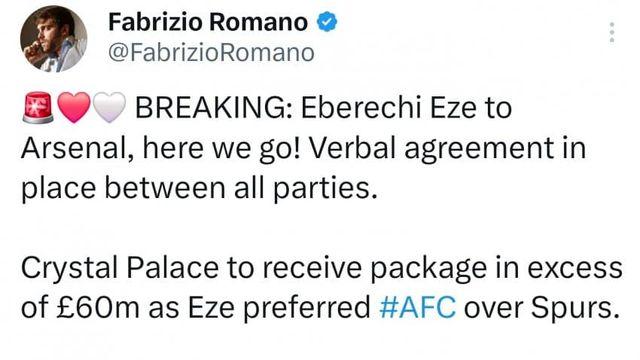Click the name Eberechi Eze

point(387,108)
